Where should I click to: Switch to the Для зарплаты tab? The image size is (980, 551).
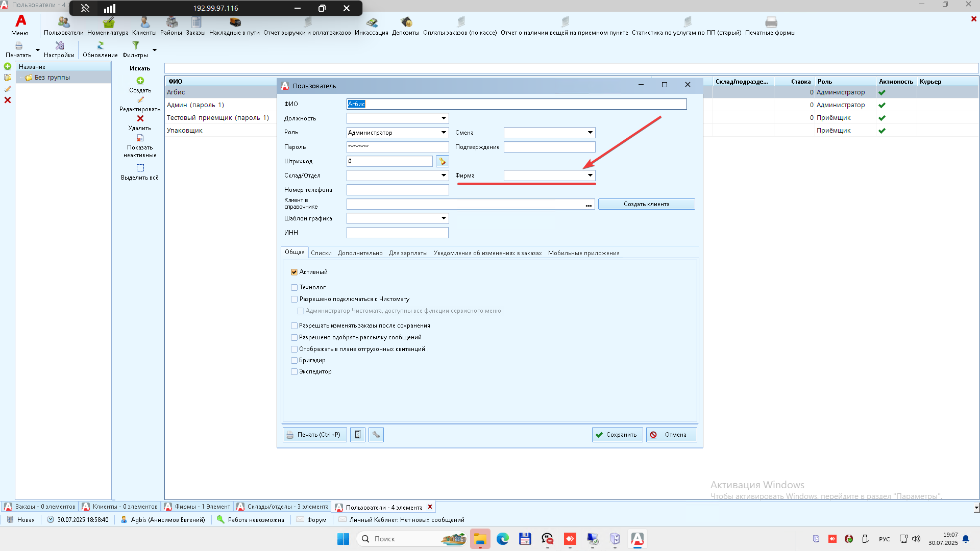click(408, 253)
